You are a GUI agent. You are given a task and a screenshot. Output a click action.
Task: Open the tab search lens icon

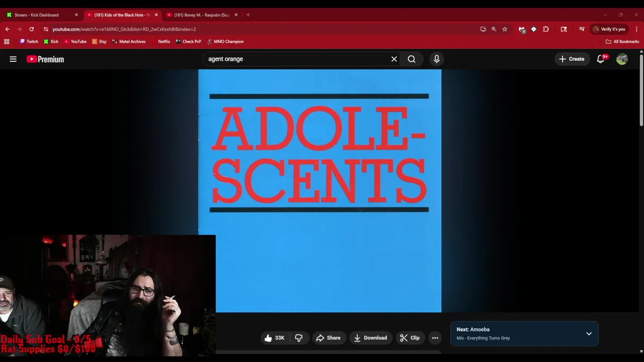563,29
